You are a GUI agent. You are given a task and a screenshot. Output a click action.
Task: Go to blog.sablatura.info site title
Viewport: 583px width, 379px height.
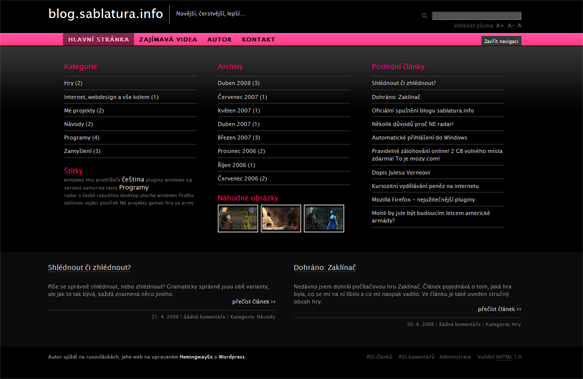(106, 14)
